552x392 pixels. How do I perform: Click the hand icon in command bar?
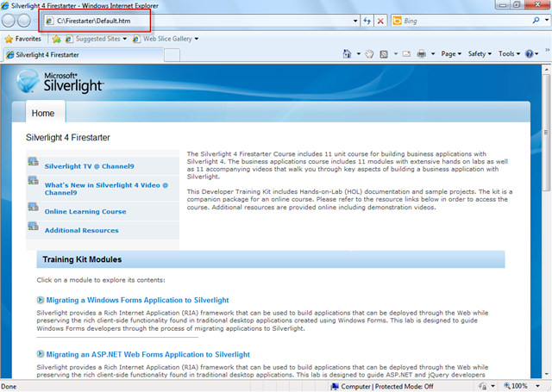click(x=369, y=53)
